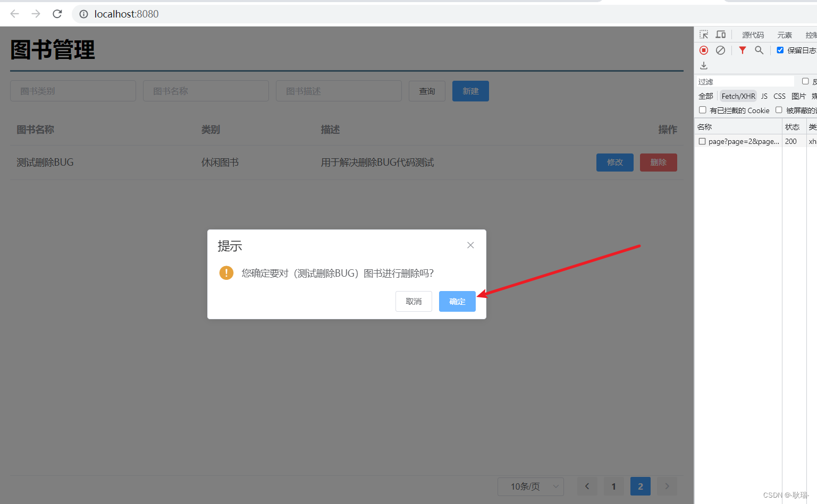Click the 休闲图书 category cell
Screen dimensions: 817x504
point(220,163)
